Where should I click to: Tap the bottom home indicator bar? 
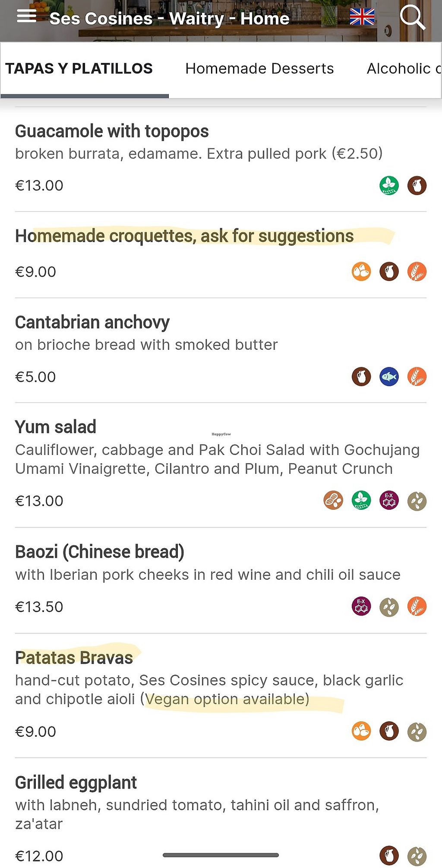pos(221,855)
